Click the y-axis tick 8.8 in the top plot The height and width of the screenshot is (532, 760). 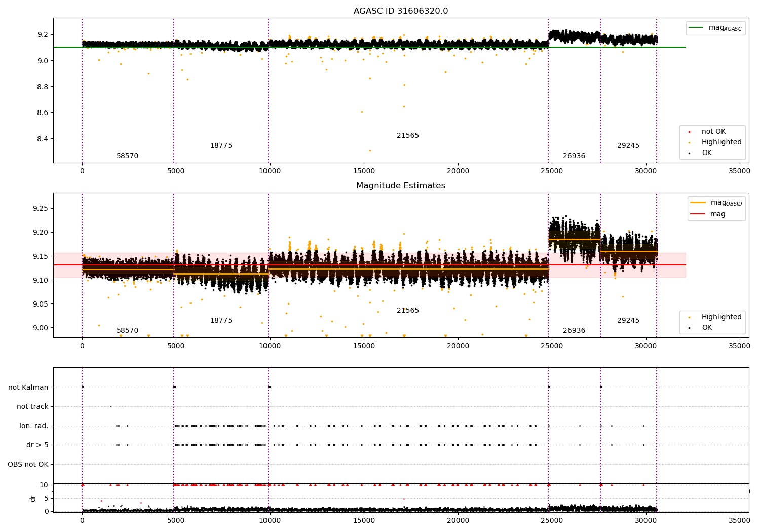[x=43, y=87]
